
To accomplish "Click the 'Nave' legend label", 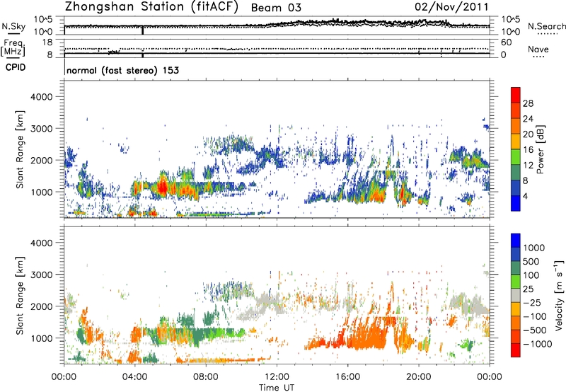I will point(538,49).
